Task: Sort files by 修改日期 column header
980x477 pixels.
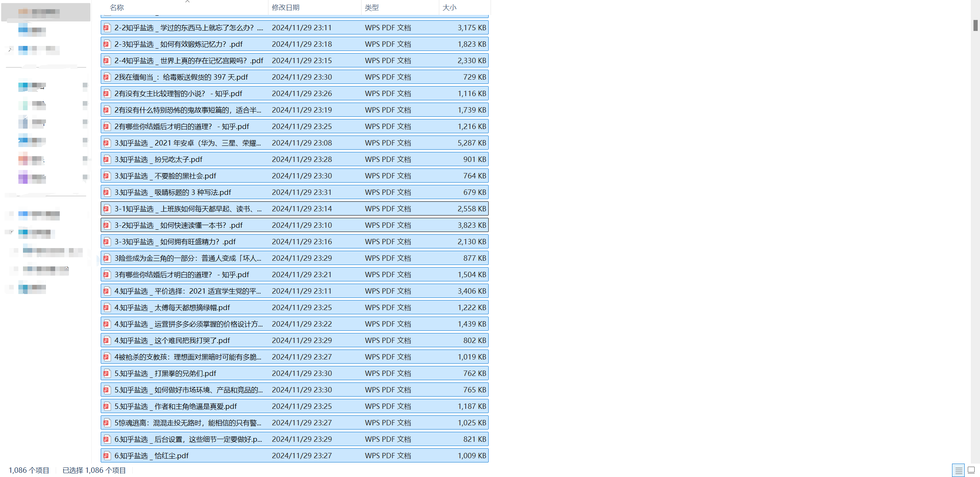Action: click(x=286, y=8)
